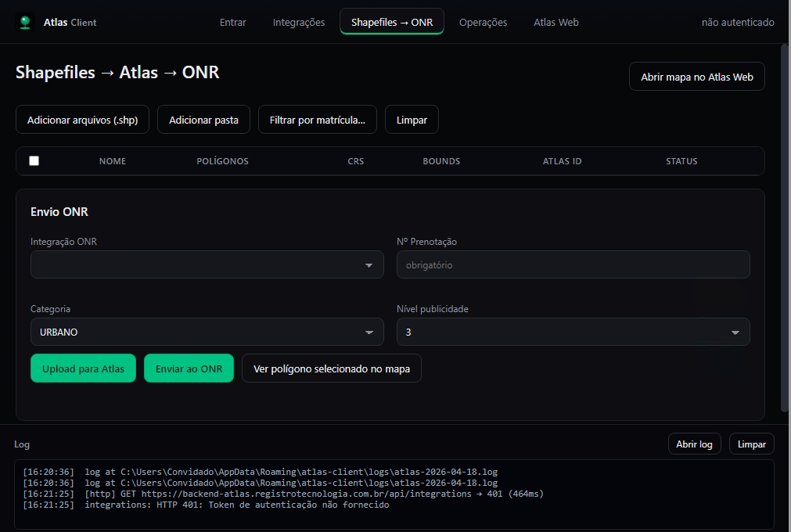791x532 pixels.
Task: Open Filtrar por matrícula... filter
Action: [318, 120]
